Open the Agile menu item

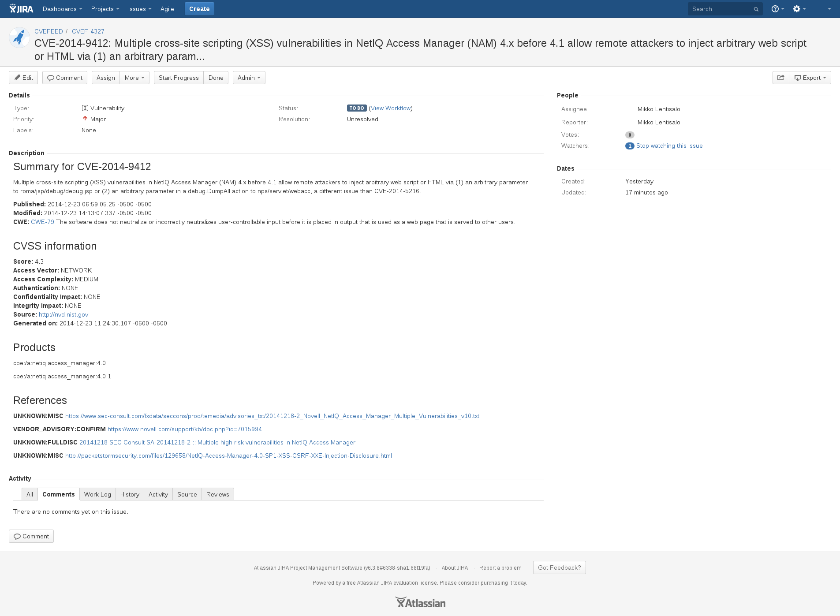[167, 9]
